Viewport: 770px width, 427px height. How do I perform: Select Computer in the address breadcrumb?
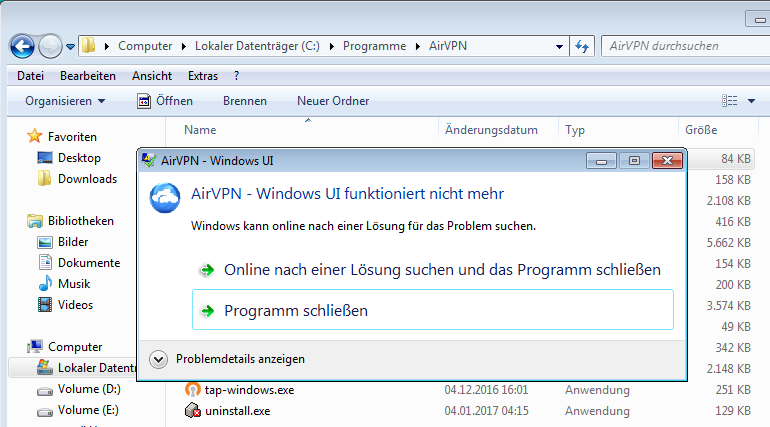click(145, 46)
